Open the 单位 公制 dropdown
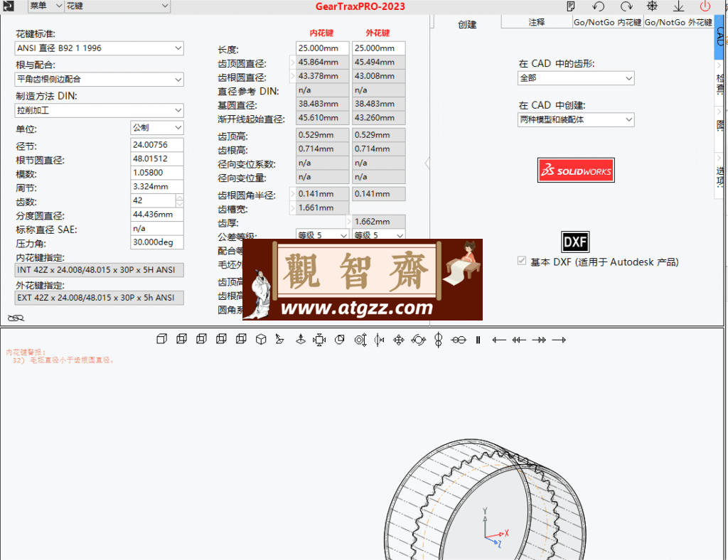Image resolution: width=728 pixels, height=560 pixels. point(157,128)
